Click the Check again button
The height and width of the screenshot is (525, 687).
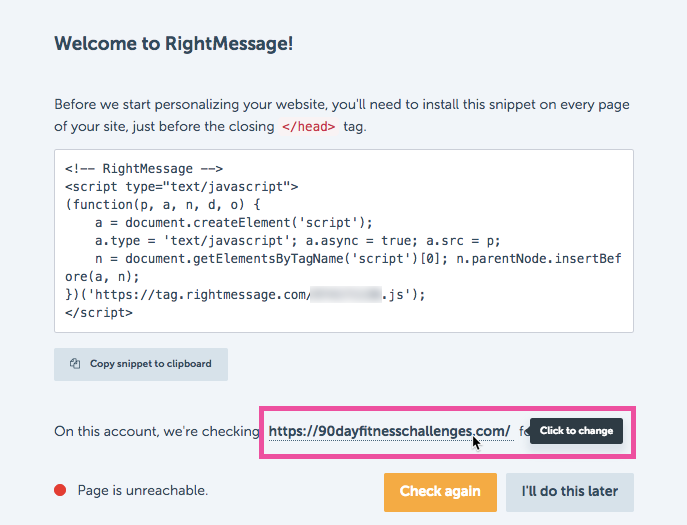click(440, 492)
